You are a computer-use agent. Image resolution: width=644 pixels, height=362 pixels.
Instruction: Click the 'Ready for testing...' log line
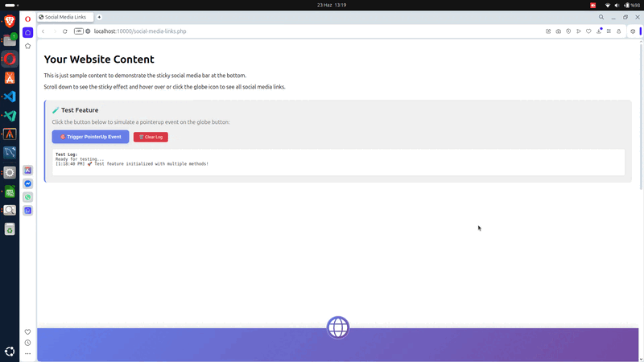point(80,159)
